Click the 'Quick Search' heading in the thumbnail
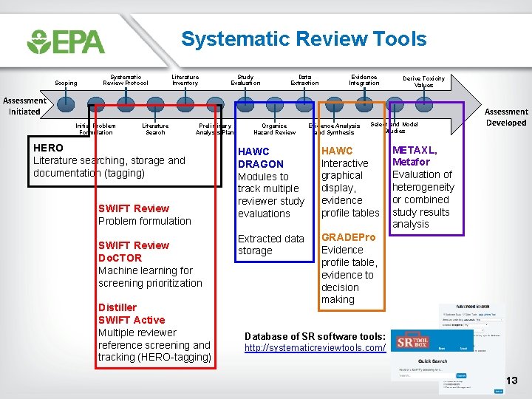The height and width of the screenshot is (399, 532). tap(432, 361)
